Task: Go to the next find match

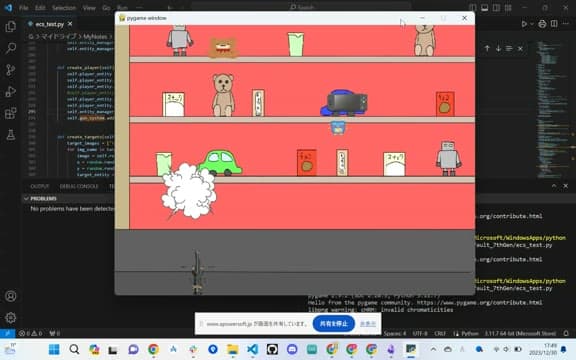Action: 498,48
